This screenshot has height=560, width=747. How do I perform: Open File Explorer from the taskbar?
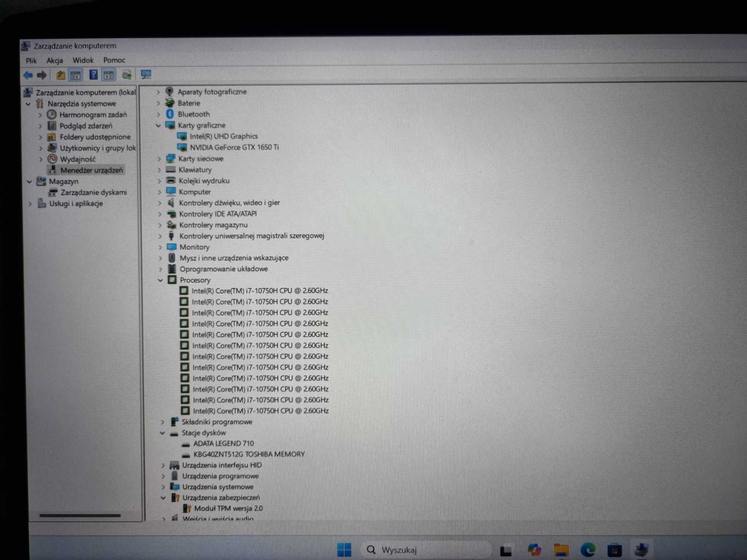tap(561, 550)
